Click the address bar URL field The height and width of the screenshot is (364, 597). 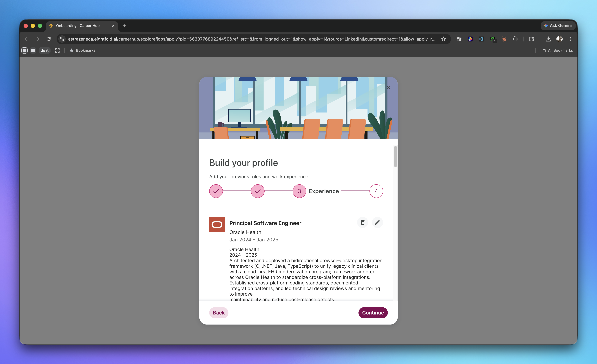point(251,39)
